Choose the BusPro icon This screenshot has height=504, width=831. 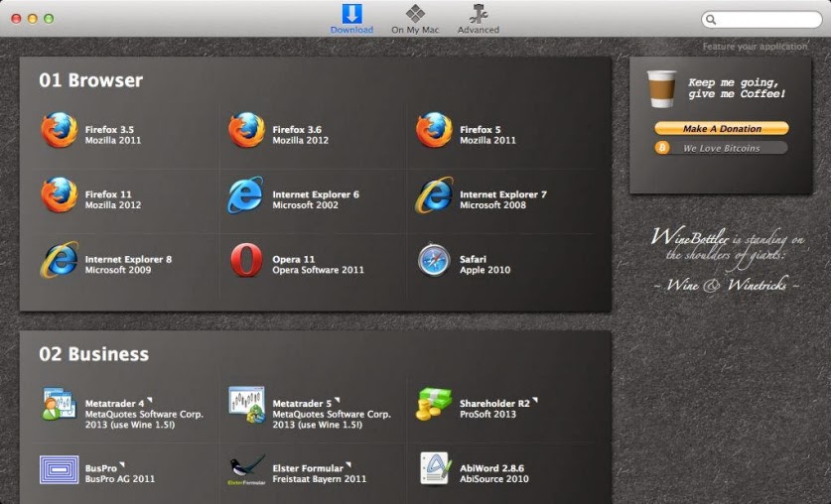point(60,469)
